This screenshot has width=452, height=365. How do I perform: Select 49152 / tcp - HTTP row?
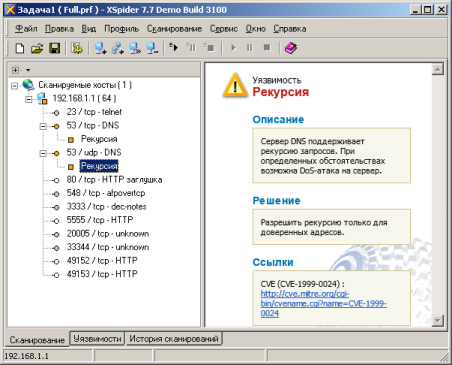[102, 260]
